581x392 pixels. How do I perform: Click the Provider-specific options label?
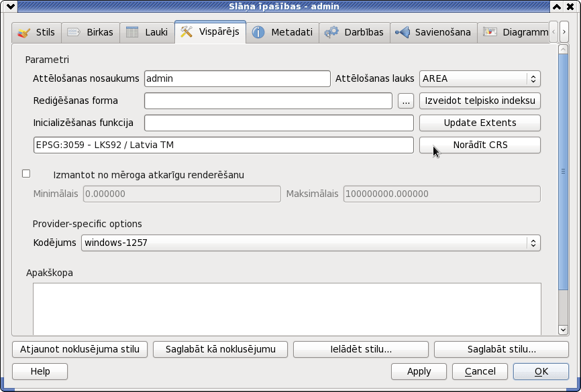(x=87, y=224)
